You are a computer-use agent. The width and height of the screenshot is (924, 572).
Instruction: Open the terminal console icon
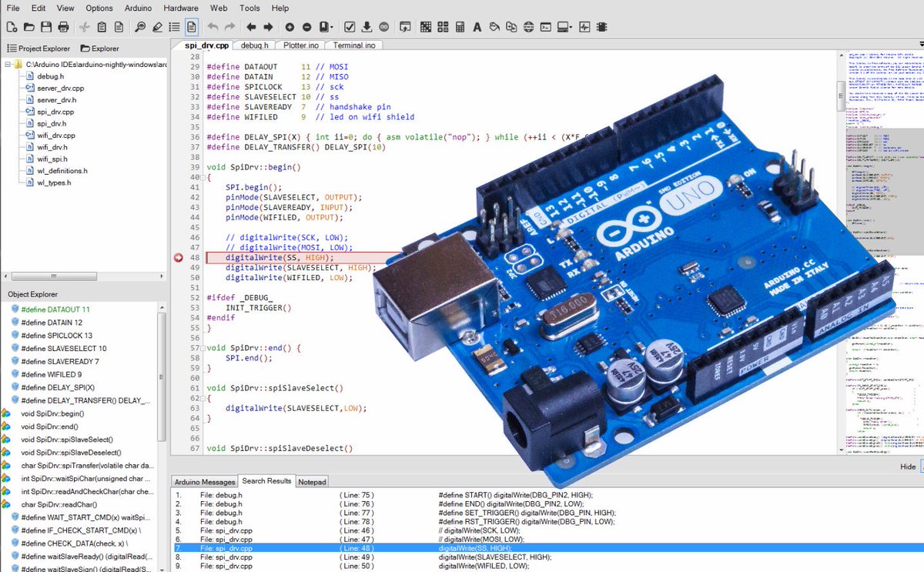click(x=545, y=27)
